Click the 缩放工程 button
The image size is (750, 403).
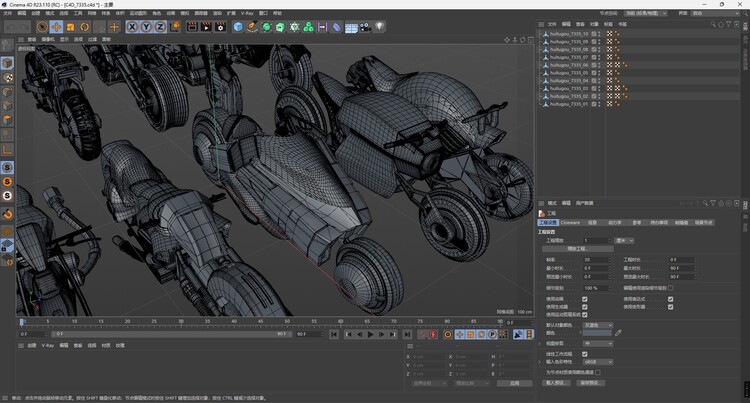pos(578,249)
